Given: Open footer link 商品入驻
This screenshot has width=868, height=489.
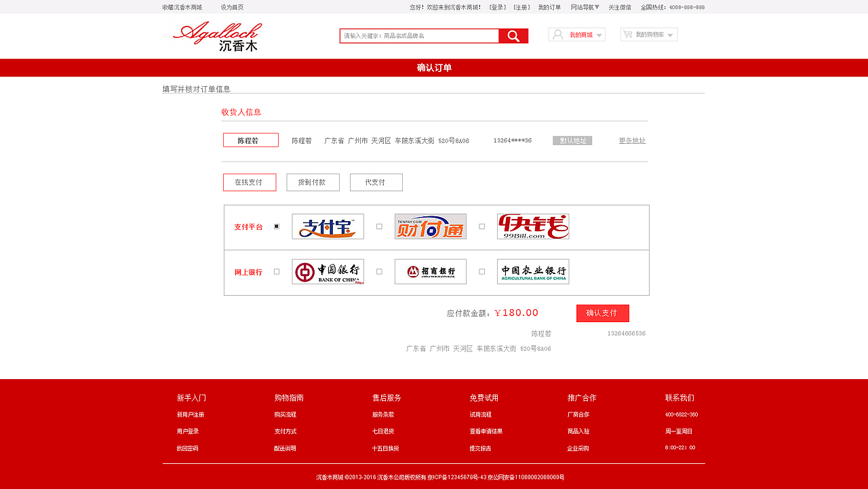Looking at the screenshot, I should [x=578, y=431].
